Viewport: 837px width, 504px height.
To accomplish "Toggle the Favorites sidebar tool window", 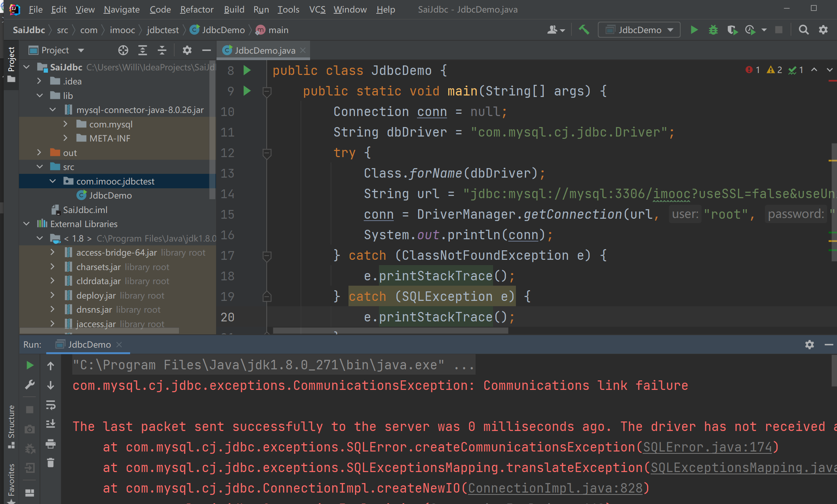I will click(11, 482).
